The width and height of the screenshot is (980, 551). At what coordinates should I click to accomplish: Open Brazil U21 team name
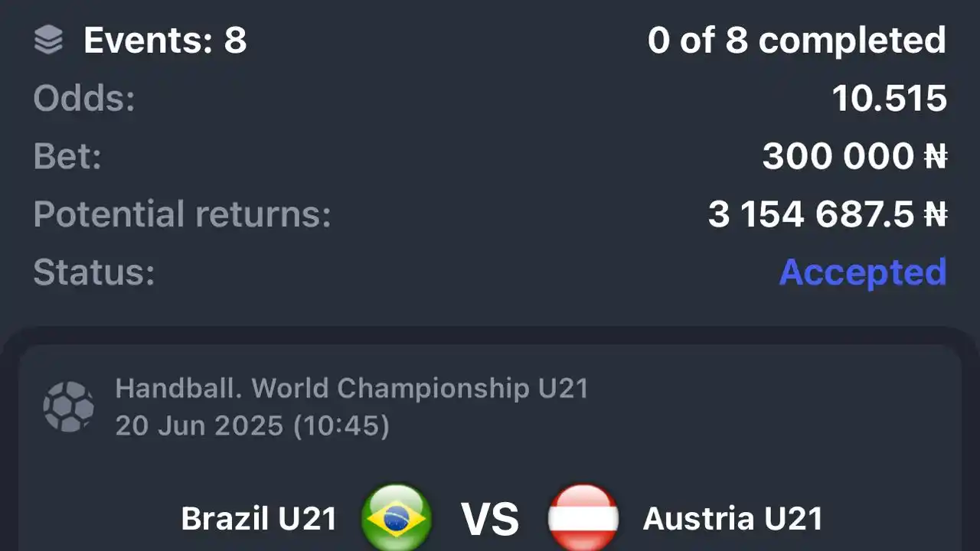[259, 519]
